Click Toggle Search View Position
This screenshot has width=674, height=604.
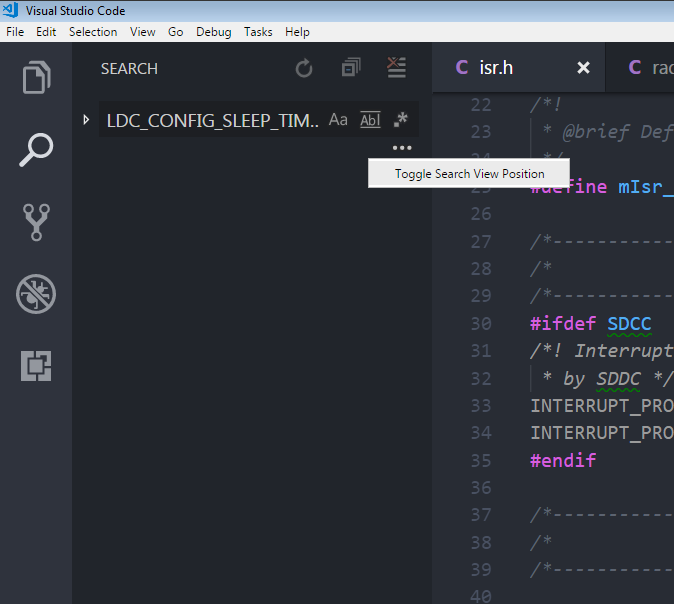469,173
